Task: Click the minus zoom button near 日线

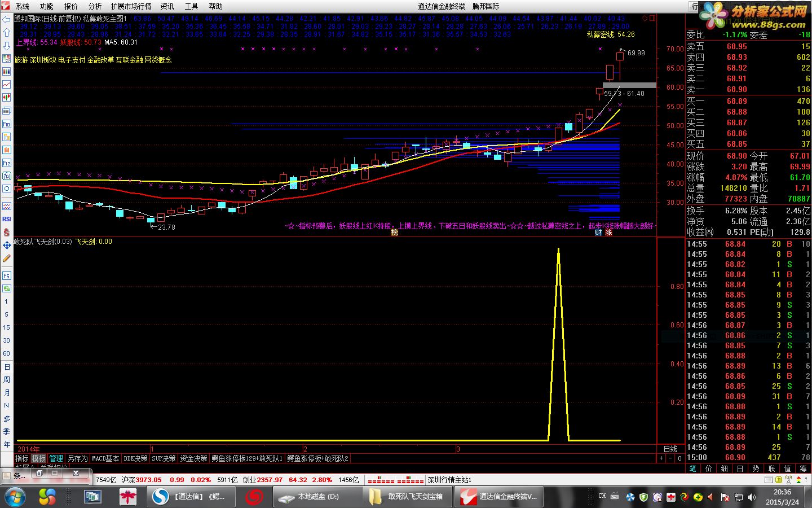Action: click(670, 458)
